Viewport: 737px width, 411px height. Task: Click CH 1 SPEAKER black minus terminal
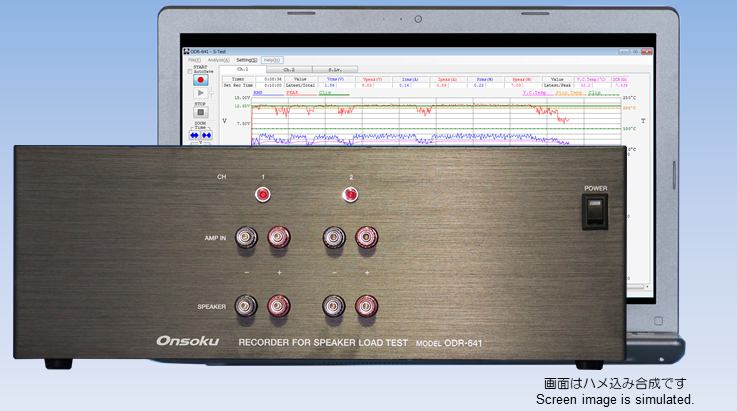[246, 306]
